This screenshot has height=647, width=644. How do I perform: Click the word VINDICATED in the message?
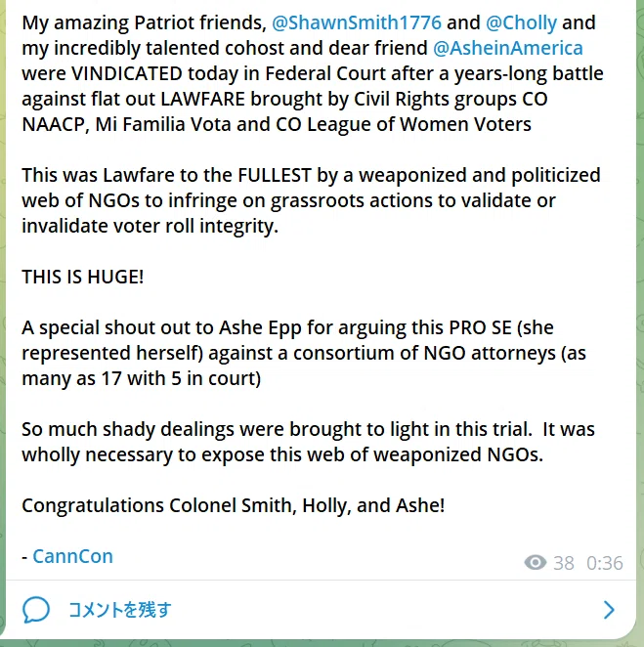coord(127,73)
